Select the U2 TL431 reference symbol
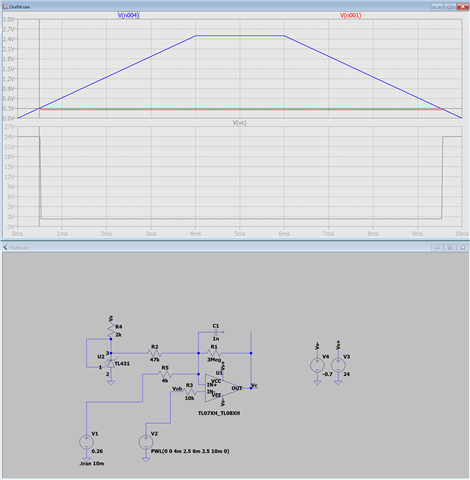 pos(111,363)
